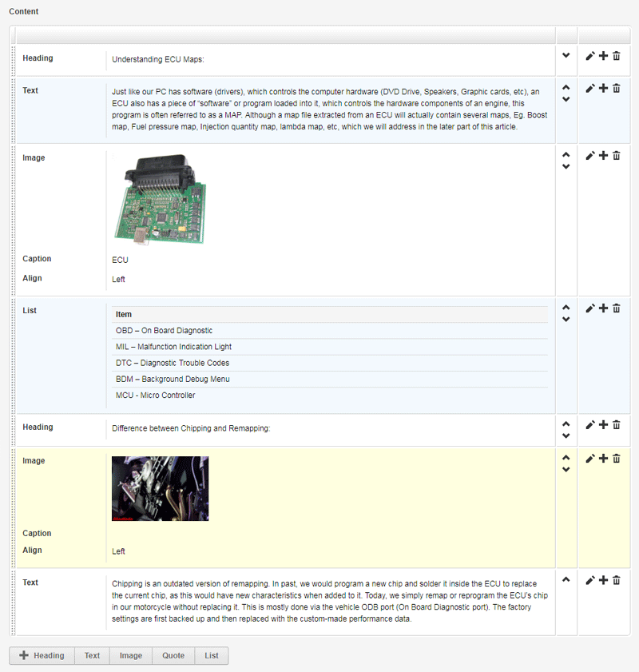The image size is (639, 672).
Task: Move the OBD list block down
Action: (566, 319)
